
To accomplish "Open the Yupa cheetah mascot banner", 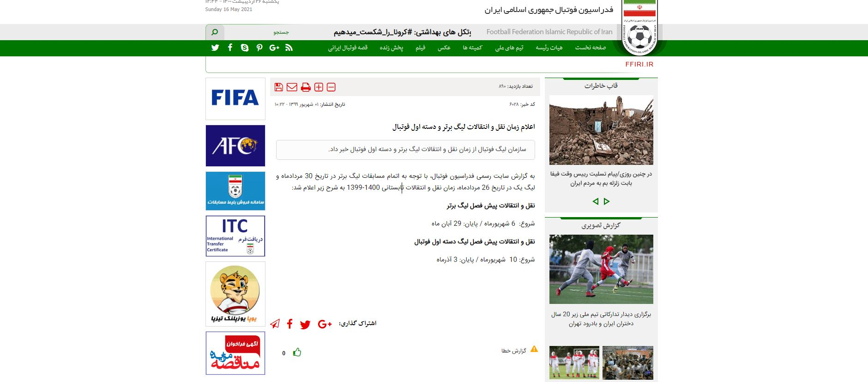I will pyautogui.click(x=235, y=294).
